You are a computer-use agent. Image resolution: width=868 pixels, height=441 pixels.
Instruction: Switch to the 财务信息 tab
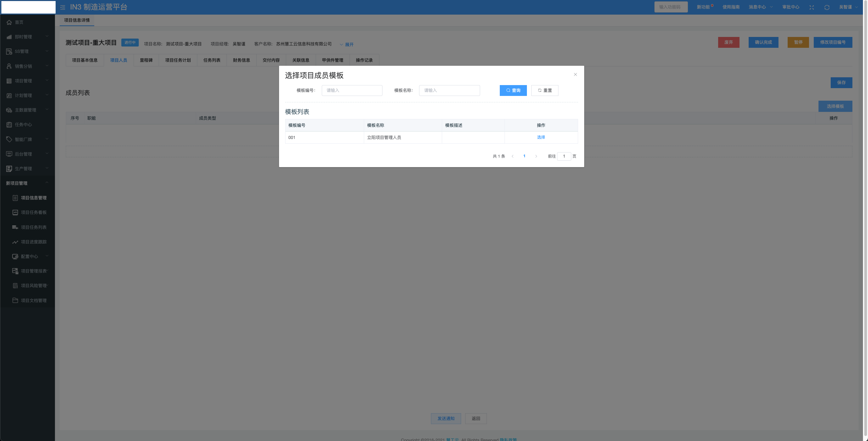pos(241,60)
